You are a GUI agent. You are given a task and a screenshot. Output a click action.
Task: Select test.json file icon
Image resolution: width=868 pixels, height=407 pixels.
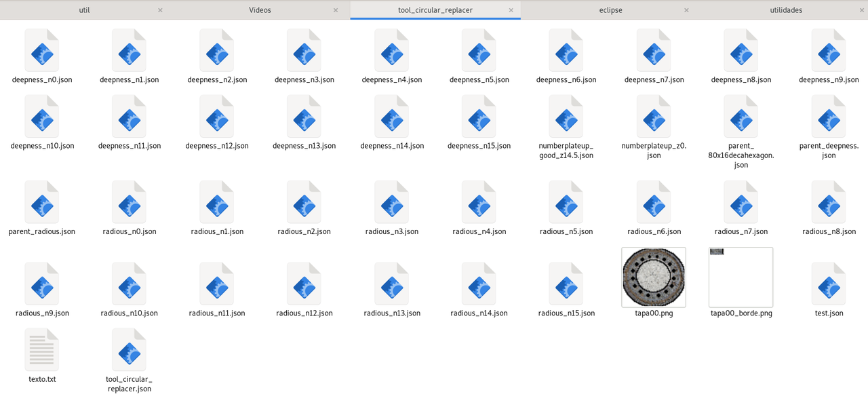click(x=829, y=284)
